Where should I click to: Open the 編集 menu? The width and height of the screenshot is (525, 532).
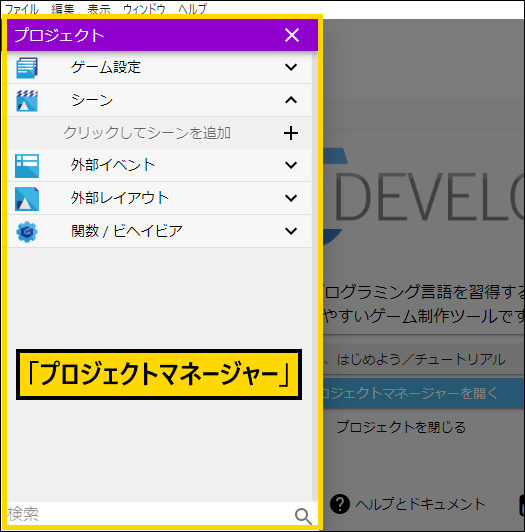[x=63, y=9]
